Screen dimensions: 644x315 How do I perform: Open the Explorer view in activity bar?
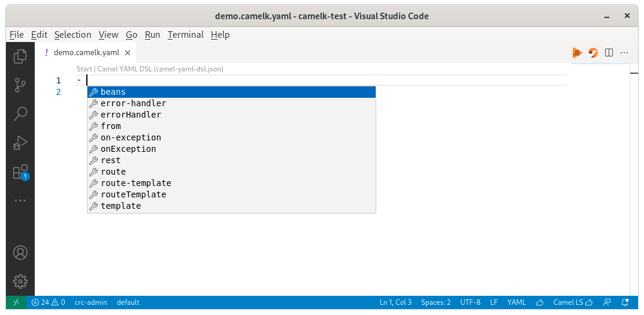[x=20, y=56]
